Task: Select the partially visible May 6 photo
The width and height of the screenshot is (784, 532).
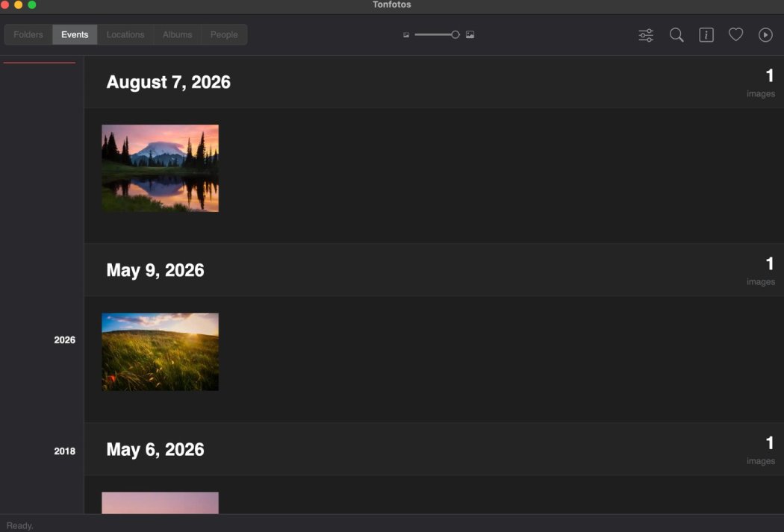Action: (x=160, y=503)
